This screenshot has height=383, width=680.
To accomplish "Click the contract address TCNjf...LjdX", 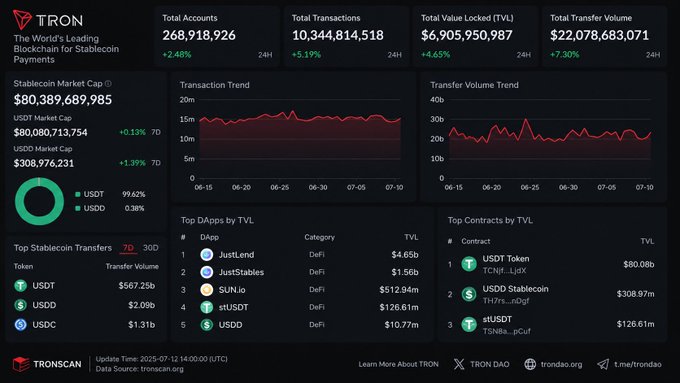I will tap(504, 271).
